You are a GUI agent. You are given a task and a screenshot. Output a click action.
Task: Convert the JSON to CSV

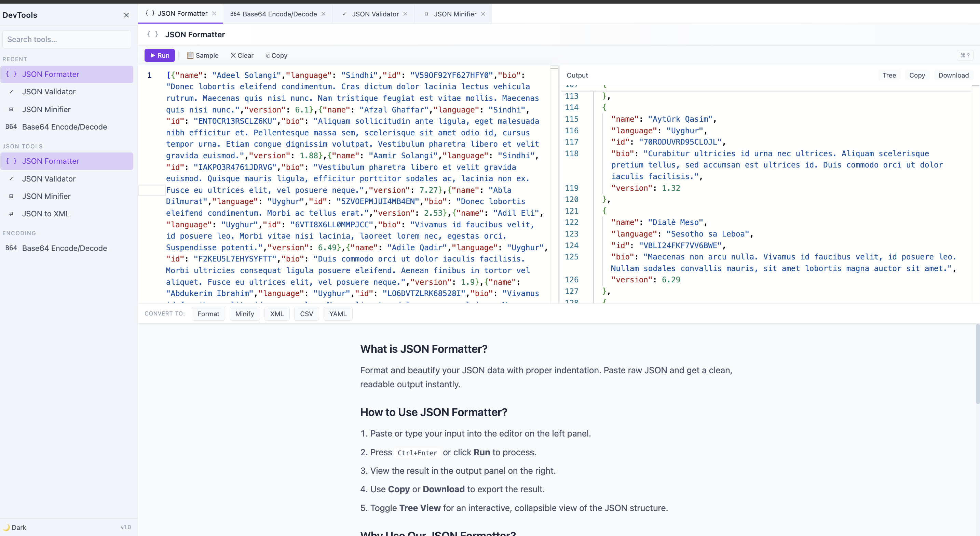(x=306, y=314)
